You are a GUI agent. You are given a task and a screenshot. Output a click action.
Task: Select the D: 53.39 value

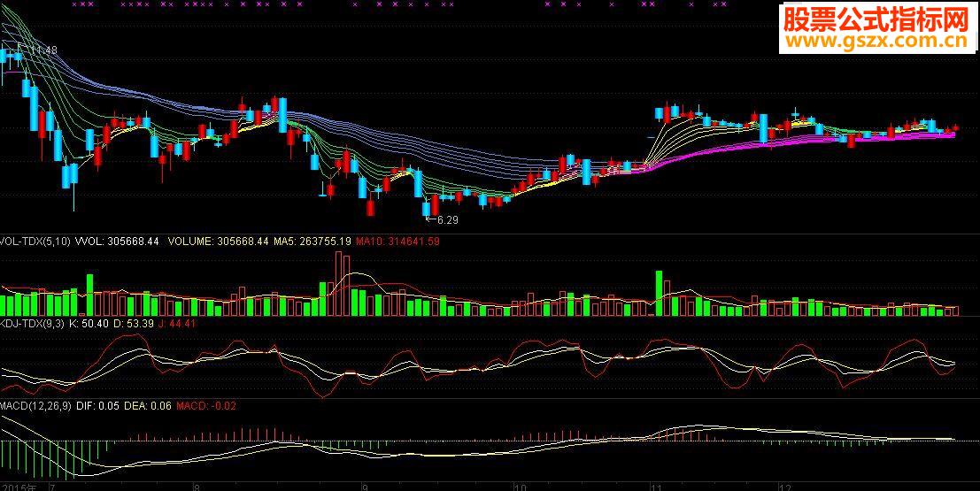click(x=134, y=323)
